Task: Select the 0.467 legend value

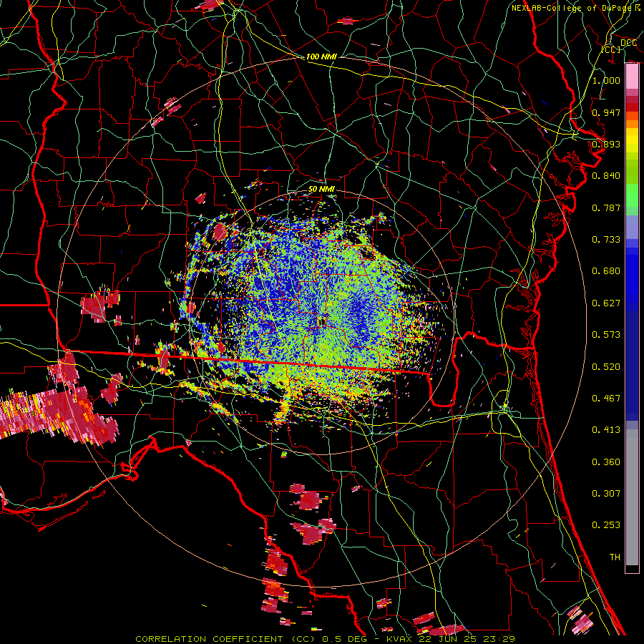Action: click(x=606, y=399)
